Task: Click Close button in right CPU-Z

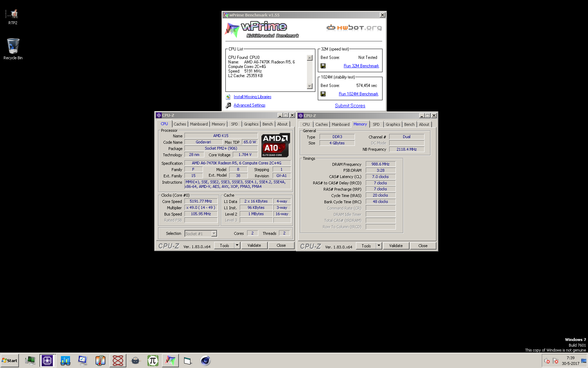Action: coord(423,246)
